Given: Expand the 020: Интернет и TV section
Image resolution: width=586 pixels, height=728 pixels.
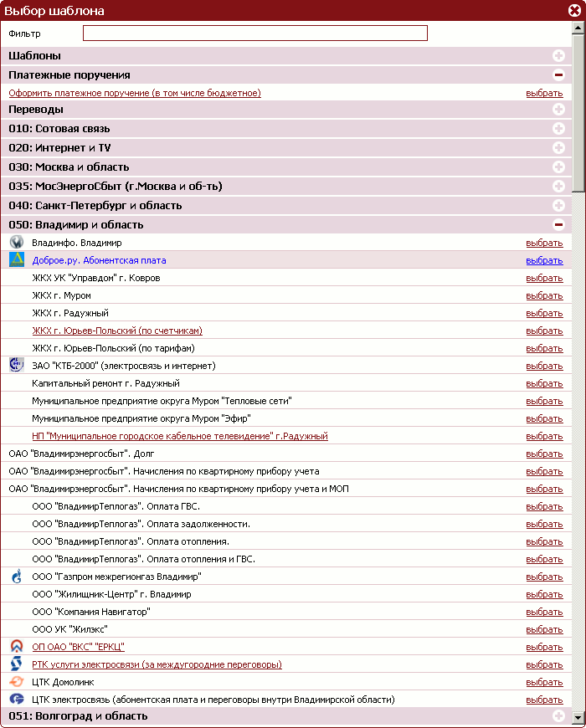Looking at the screenshot, I should point(558,147).
